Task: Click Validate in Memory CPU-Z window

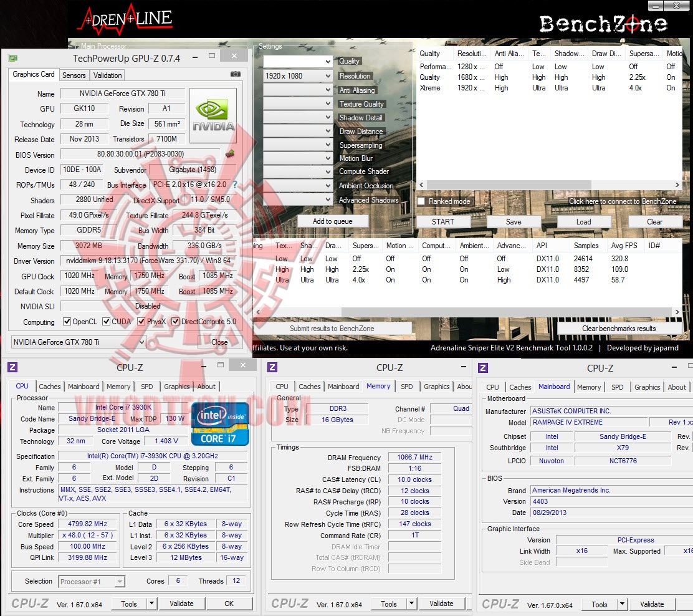Action: coord(441,604)
